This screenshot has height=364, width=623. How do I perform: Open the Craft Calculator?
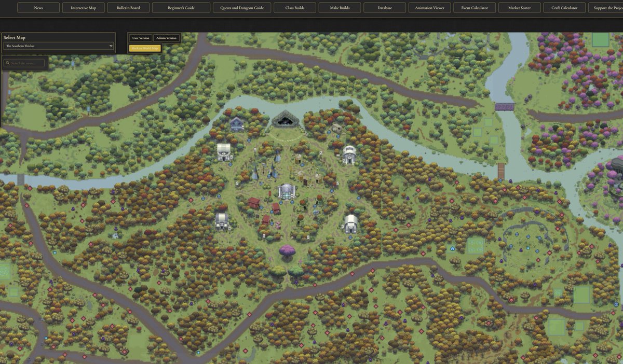564,8
